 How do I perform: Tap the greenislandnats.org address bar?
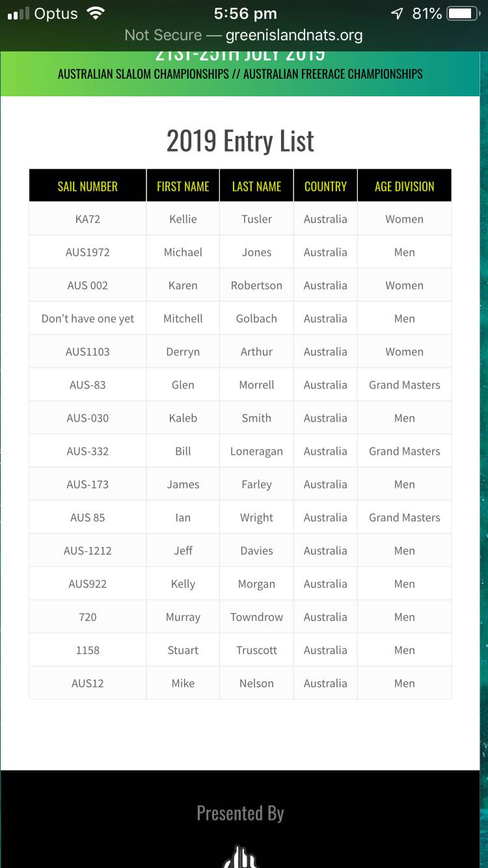click(244, 35)
